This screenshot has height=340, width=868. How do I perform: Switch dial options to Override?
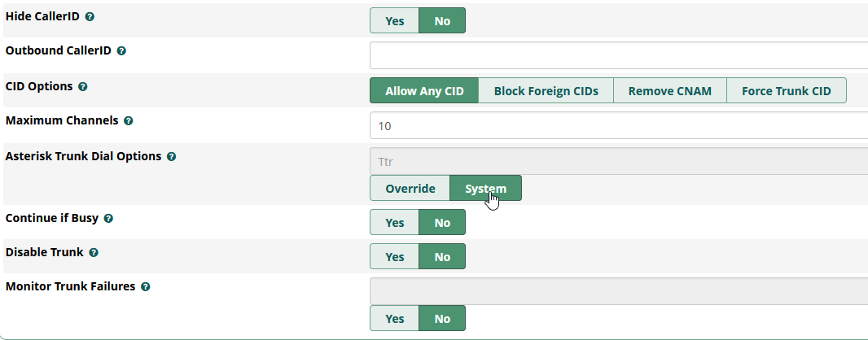click(410, 188)
